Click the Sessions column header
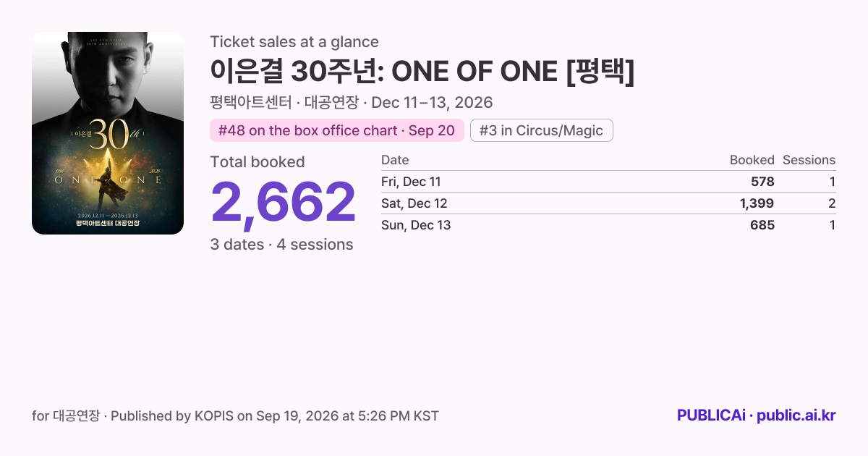 (809, 160)
